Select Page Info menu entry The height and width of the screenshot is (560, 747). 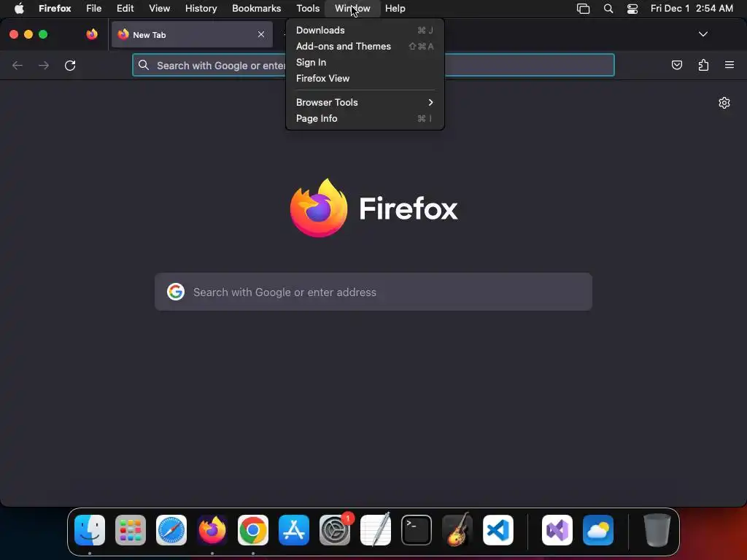[x=365, y=119]
